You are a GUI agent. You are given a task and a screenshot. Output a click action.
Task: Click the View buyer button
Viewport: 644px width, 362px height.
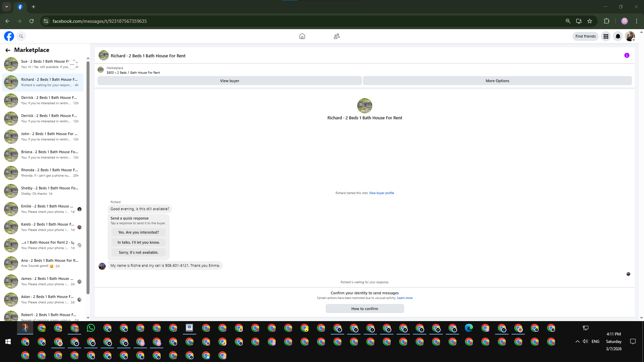click(x=229, y=81)
